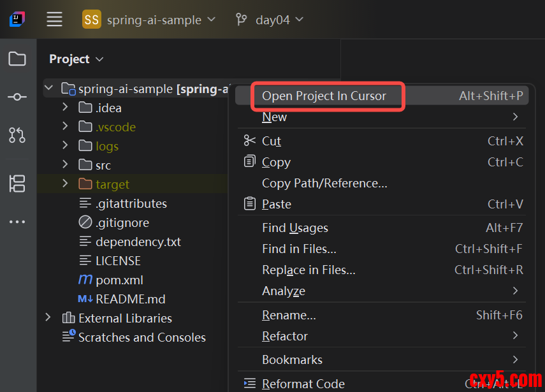Open the Commit tool window icon
The image size is (545, 392).
[17, 97]
